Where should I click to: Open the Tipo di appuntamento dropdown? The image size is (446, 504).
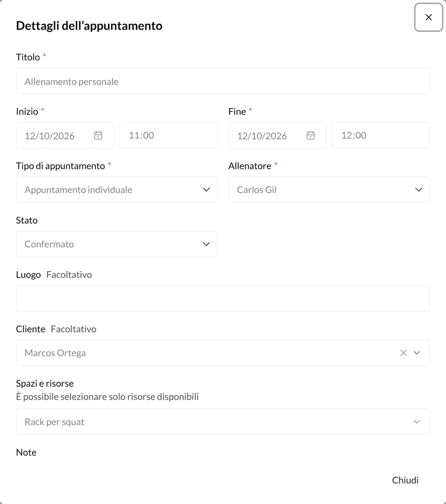[117, 190]
